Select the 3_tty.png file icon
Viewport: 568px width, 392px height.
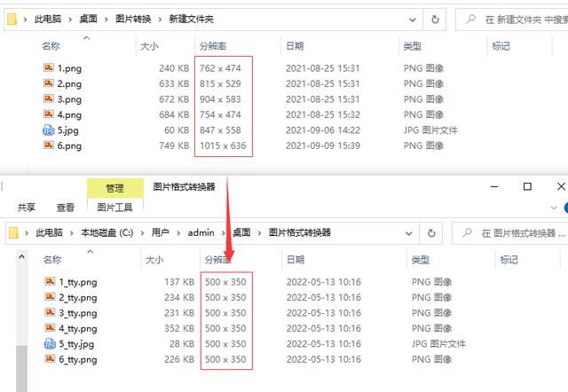tap(50, 312)
